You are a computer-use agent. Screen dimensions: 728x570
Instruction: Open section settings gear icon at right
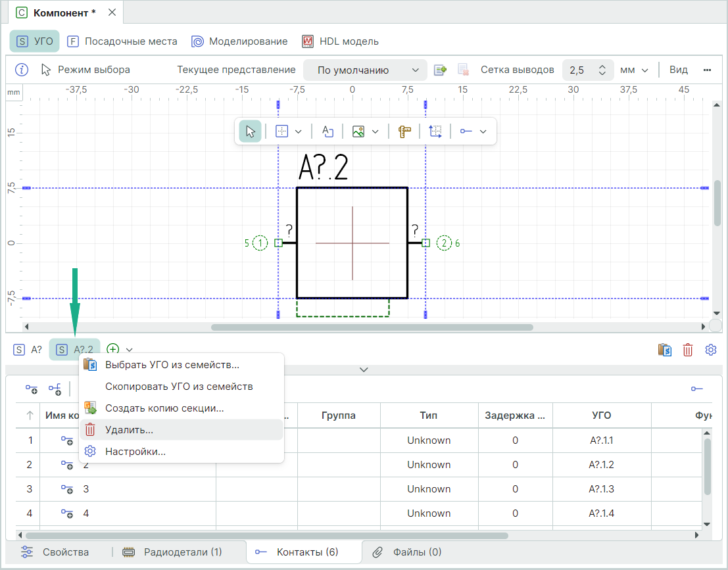710,350
